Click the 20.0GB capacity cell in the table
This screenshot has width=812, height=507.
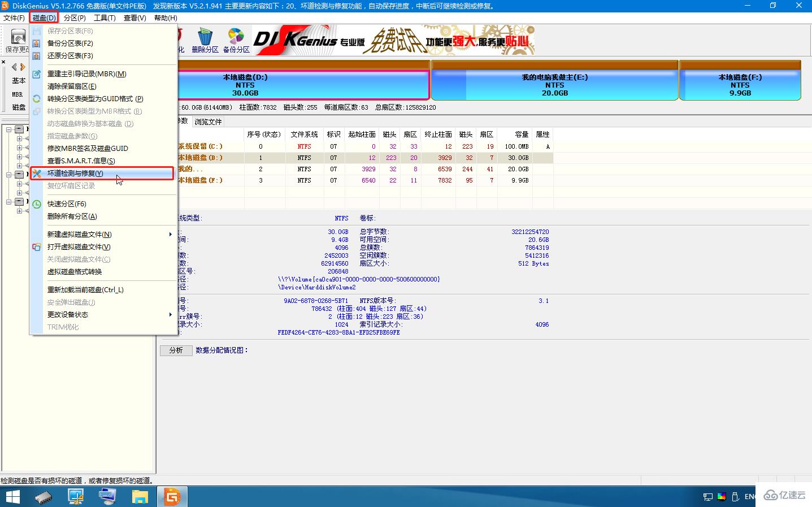pos(518,169)
